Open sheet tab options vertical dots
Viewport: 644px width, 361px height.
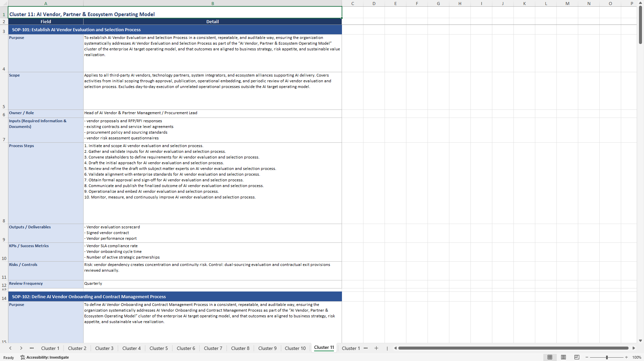387,348
